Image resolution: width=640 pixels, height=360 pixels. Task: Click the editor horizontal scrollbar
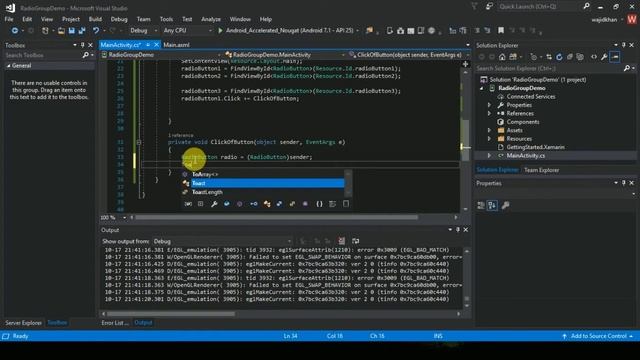point(276,218)
